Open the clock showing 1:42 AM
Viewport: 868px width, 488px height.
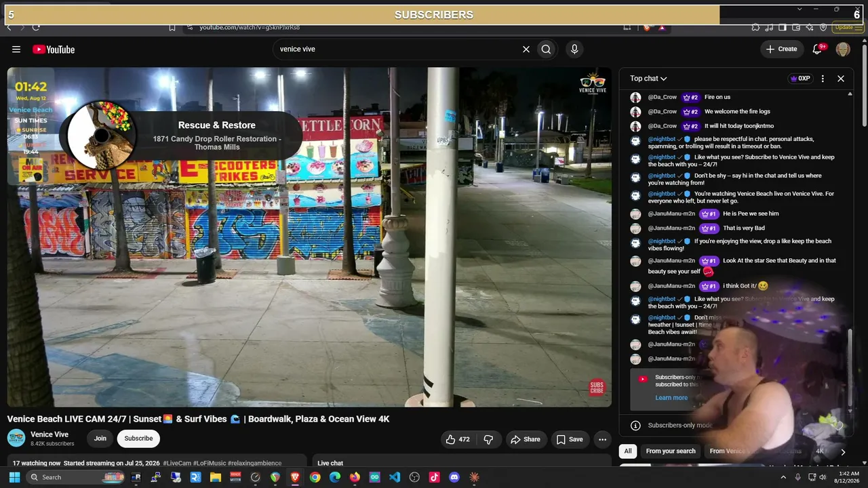pyautogui.click(x=847, y=477)
